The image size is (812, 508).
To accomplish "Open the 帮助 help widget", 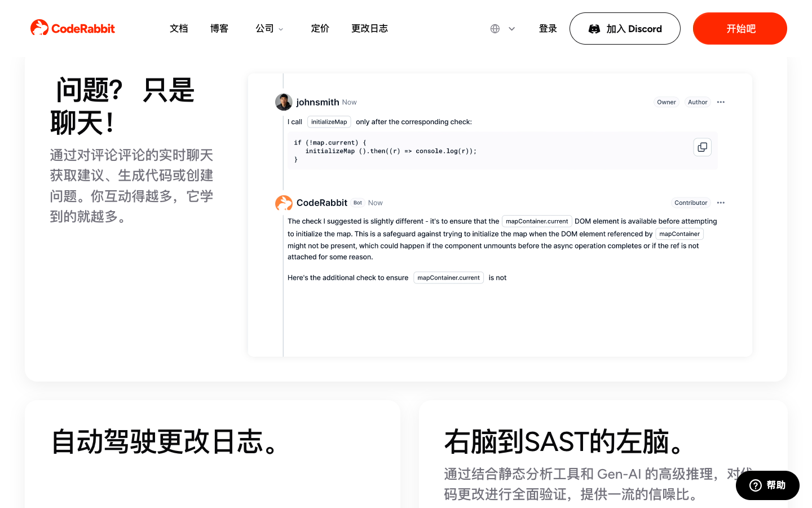I will click(x=767, y=485).
